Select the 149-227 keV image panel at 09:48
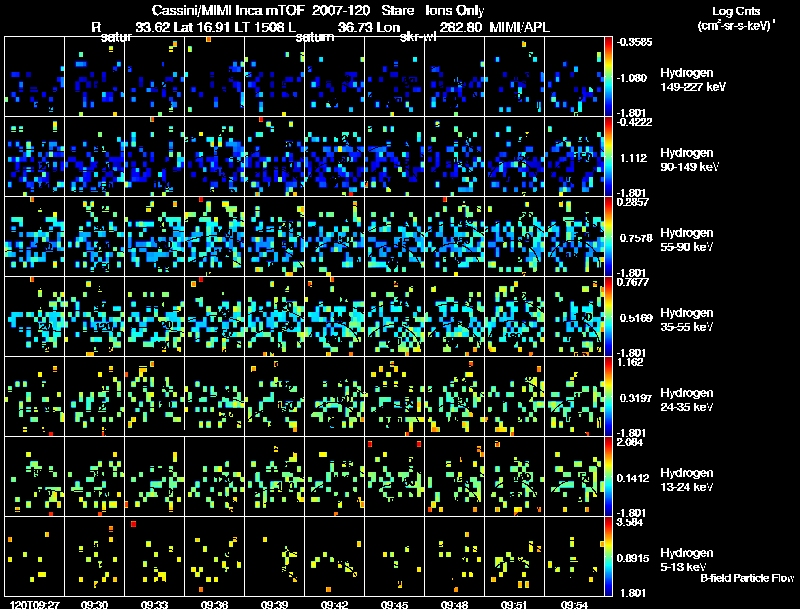The height and width of the screenshot is (609, 800). coord(454,77)
